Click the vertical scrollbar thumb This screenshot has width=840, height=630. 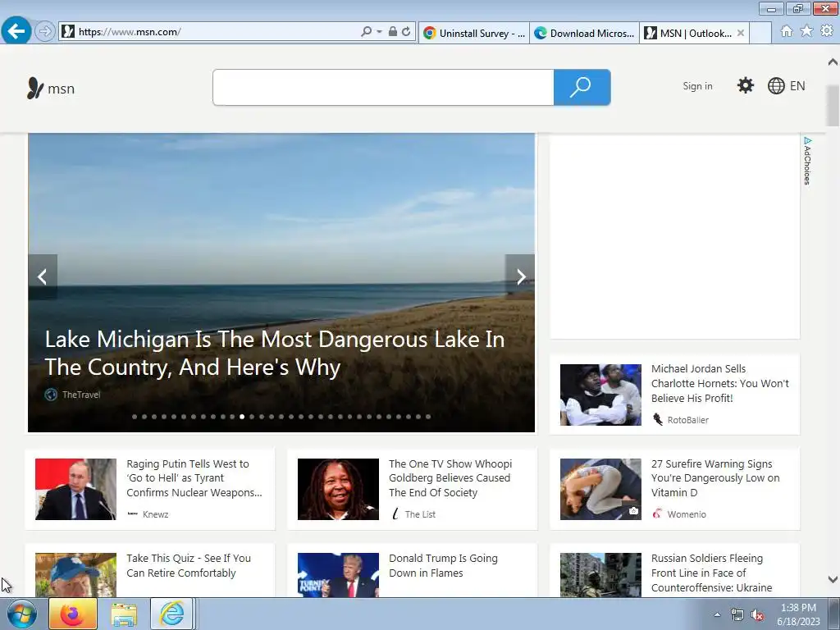click(x=833, y=106)
